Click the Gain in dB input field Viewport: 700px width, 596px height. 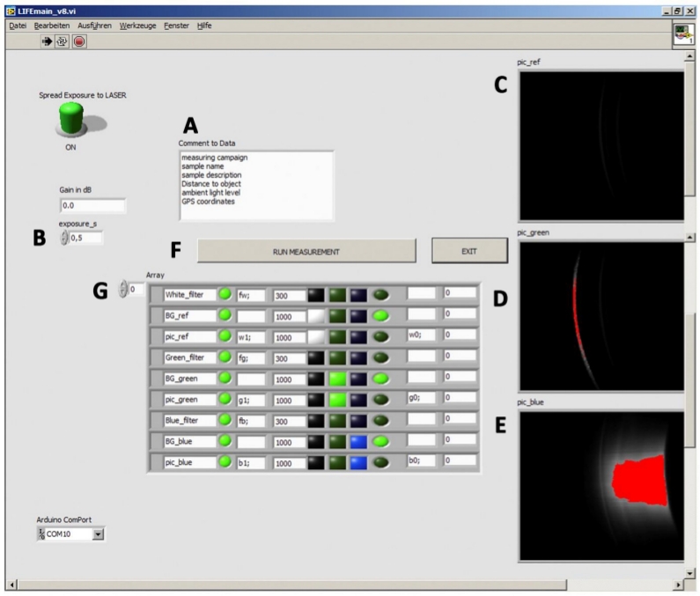(x=92, y=205)
